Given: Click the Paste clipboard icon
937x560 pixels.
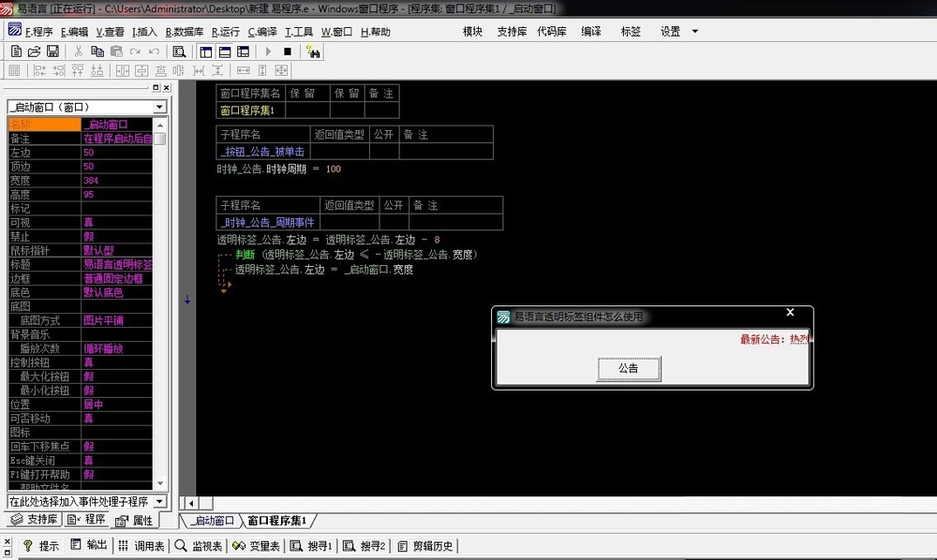Looking at the screenshot, I should click(x=116, y=52).
